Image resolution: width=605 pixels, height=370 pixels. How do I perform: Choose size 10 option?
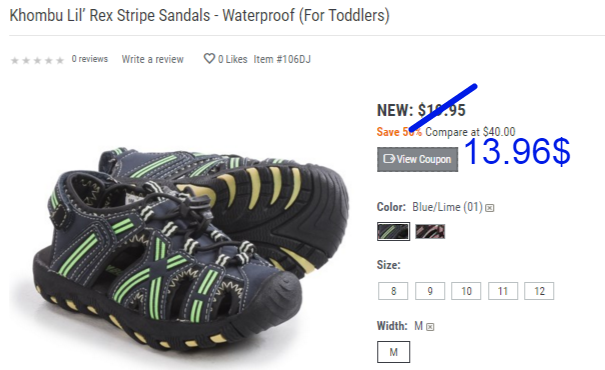tap(466, 291)
